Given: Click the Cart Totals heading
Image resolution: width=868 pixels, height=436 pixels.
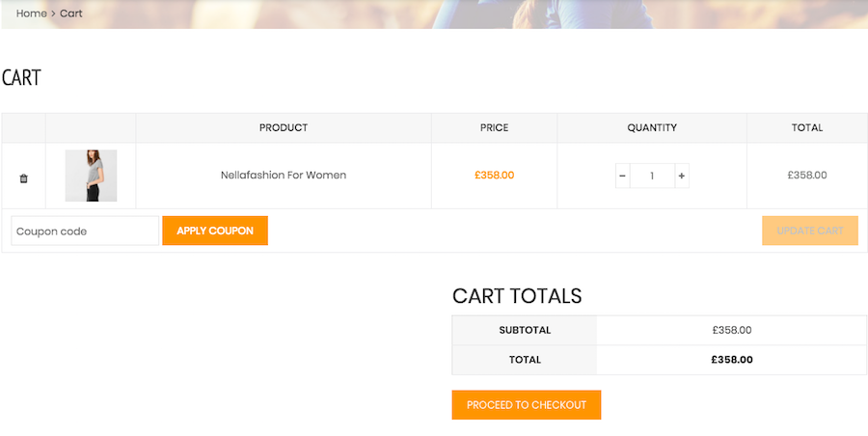Looking at the screenshot, I should tap(517, 296).
